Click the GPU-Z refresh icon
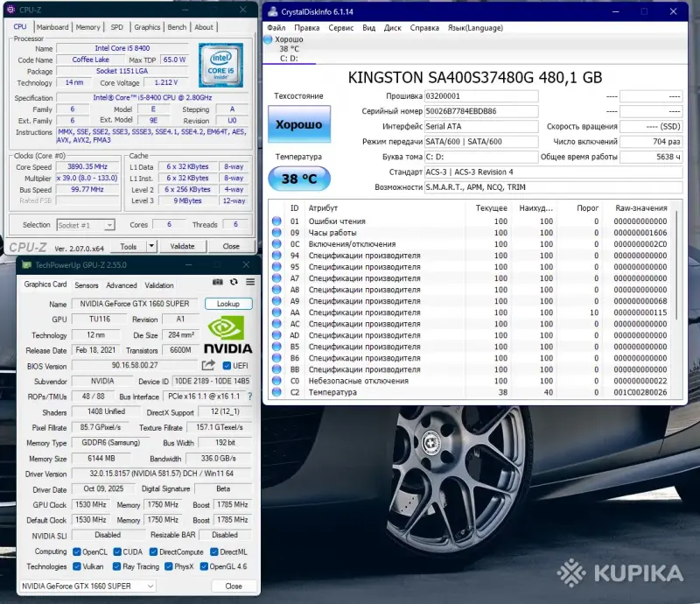This screenshot has height=604, width=700. click(234, 282)
